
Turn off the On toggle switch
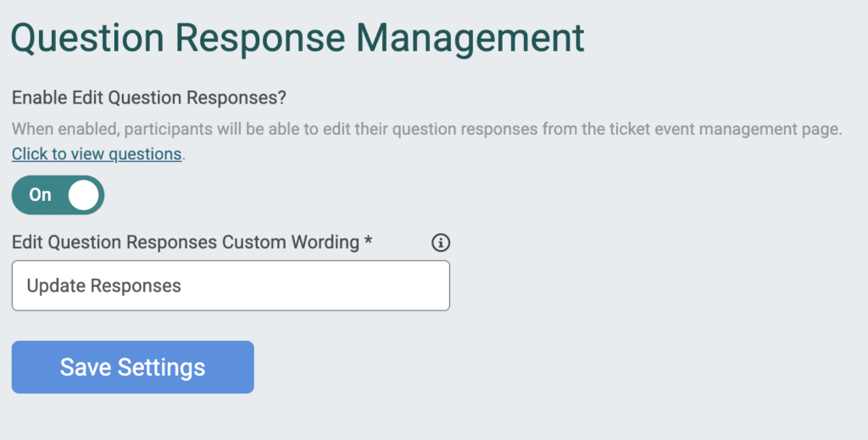pyautogui.click(x=58, y=195)
